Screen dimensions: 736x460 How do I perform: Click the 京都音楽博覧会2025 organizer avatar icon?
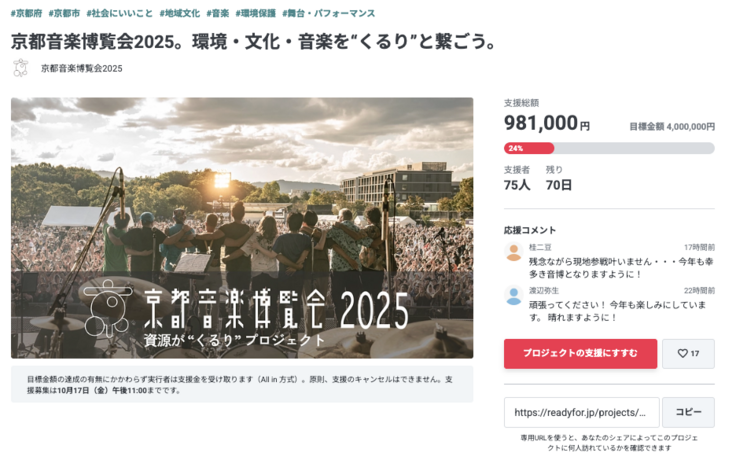pyautogui.click(x=20, y=68)
